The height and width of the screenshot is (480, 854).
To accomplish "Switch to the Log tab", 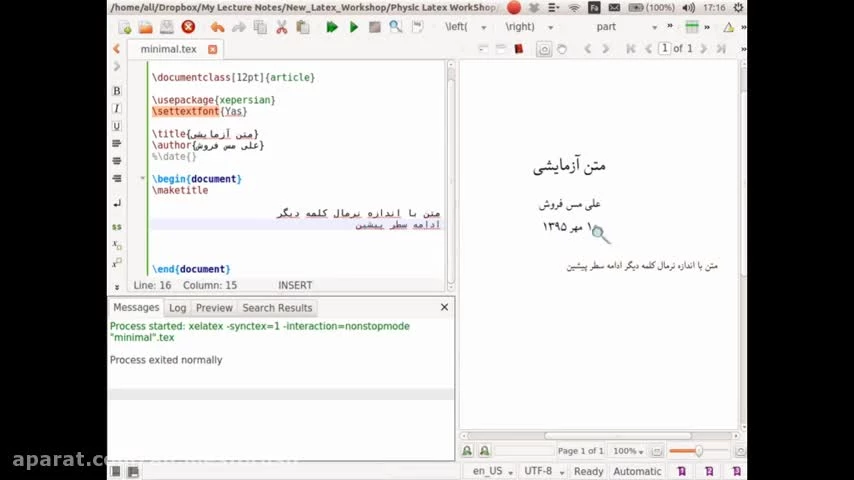I will point(177,308).
